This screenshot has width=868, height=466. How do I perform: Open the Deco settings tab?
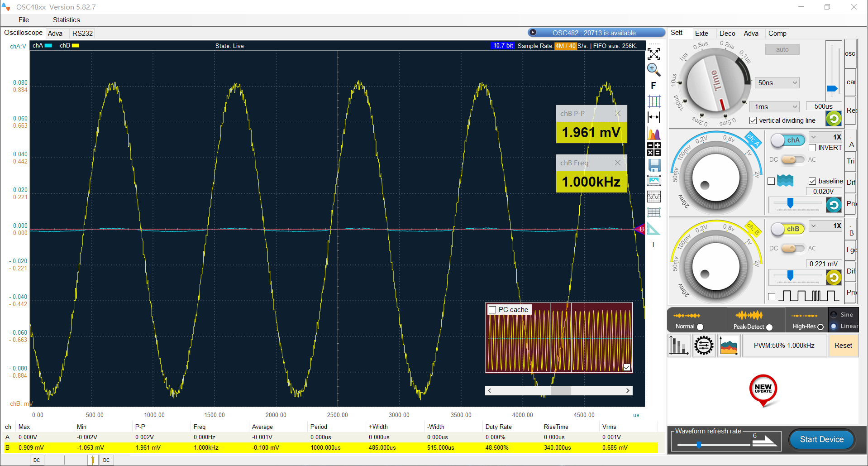click(x=727, y=34)
